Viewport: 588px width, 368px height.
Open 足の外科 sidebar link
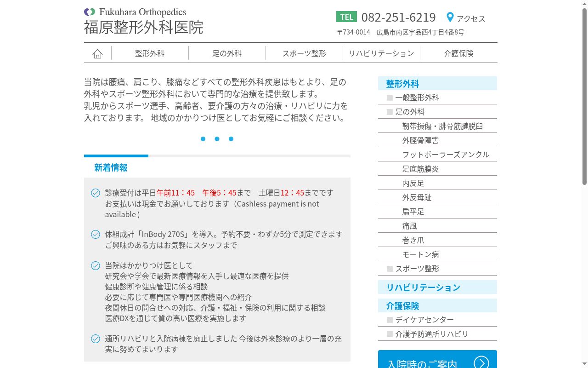pos(437,112)
